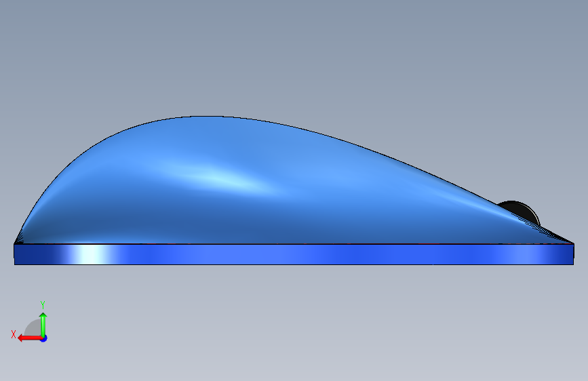
Task: Click the green Y axis arrow
Action: coord(43,325)
